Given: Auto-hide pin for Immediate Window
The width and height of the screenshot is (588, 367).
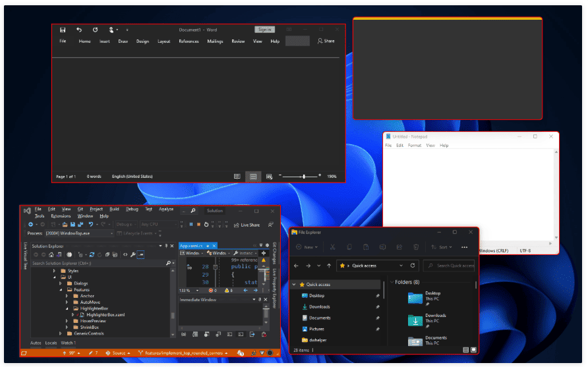Looking at the screenshot, I should (x=260, y=300).
